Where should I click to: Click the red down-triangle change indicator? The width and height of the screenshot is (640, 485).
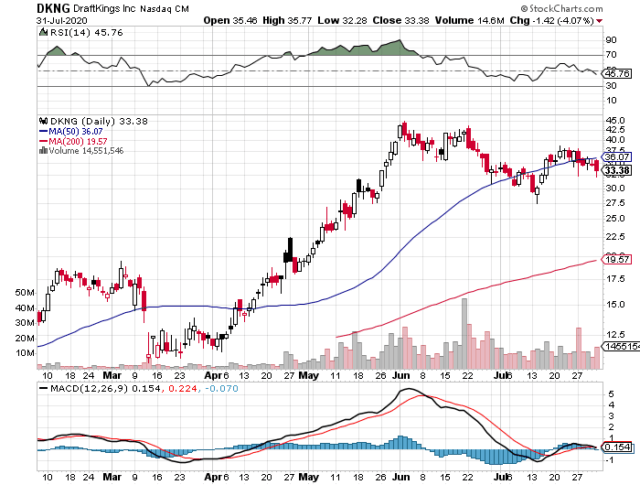coord(599,21)
